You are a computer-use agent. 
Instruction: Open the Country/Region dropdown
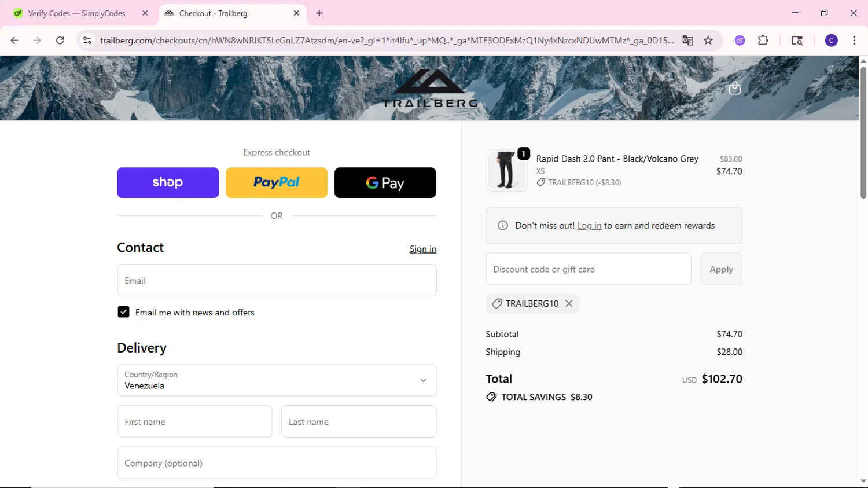pyautogui.click(x=277, y=380)
